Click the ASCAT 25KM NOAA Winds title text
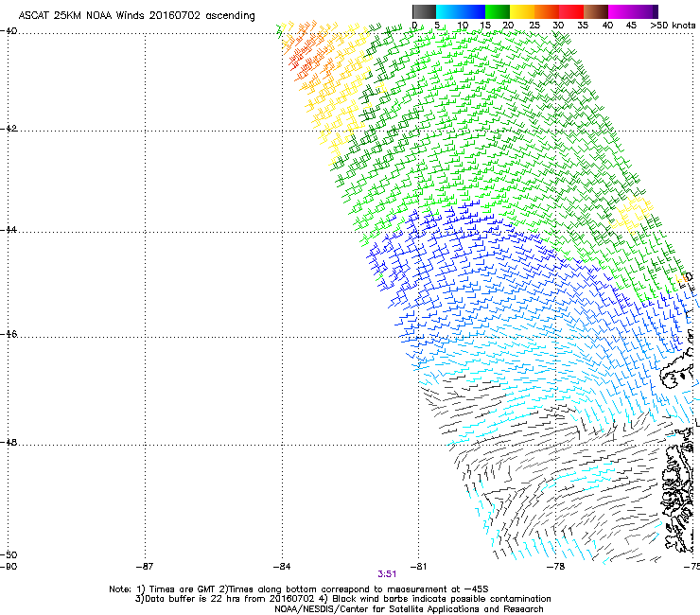The width and height of the screenshot is (700, 615). [136, 16]
